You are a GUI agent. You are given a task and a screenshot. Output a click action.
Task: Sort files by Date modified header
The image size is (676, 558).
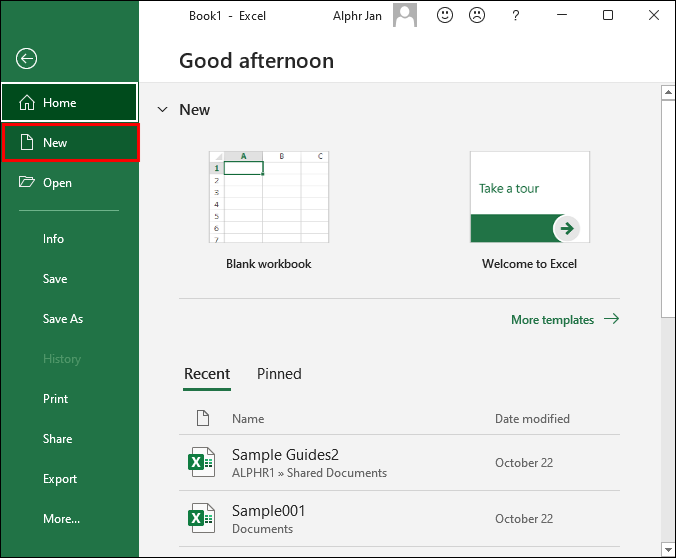tap(532, 419)
